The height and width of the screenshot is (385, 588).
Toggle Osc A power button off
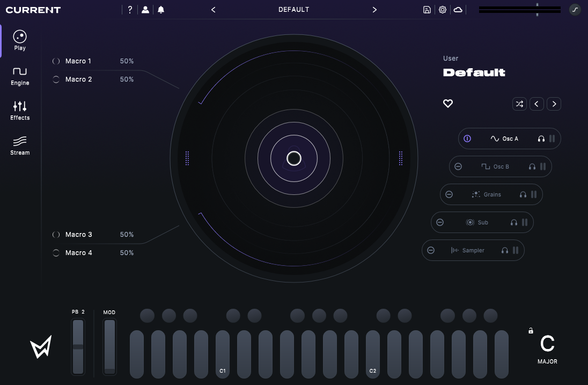point(467,139)
